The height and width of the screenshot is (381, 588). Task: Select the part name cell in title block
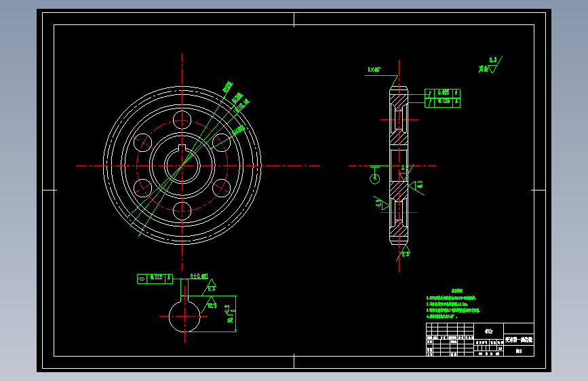point(519,340)
